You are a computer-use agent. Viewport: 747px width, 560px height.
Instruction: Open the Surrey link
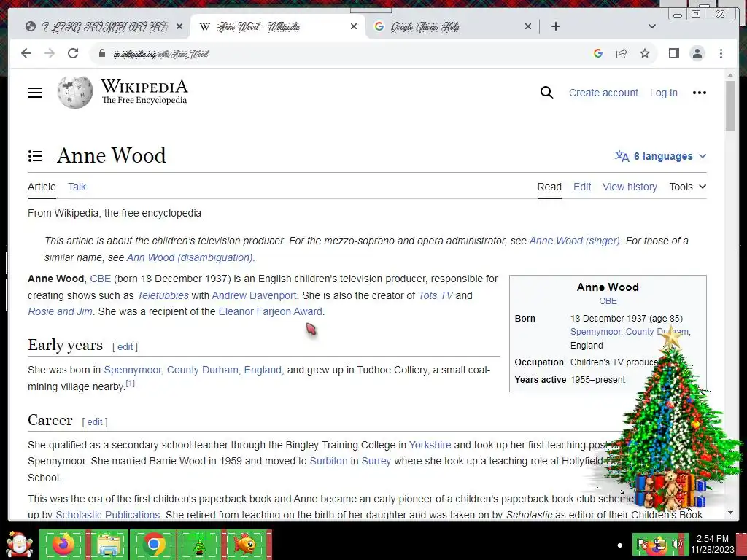pos(376,461)
